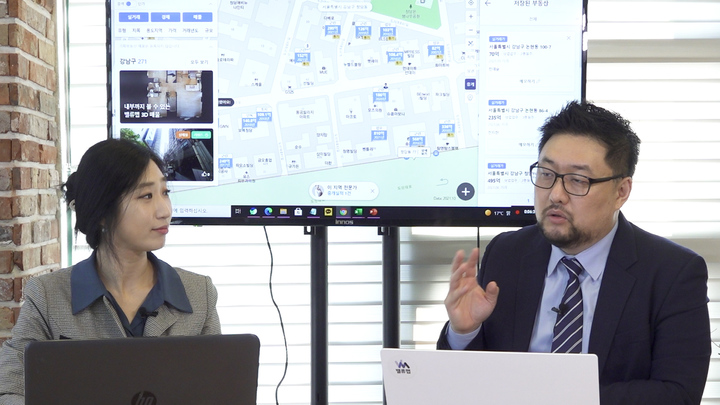Open the 유형 filter dropdown
Viewport: 720px width, 405px height.
pos(122,30)
